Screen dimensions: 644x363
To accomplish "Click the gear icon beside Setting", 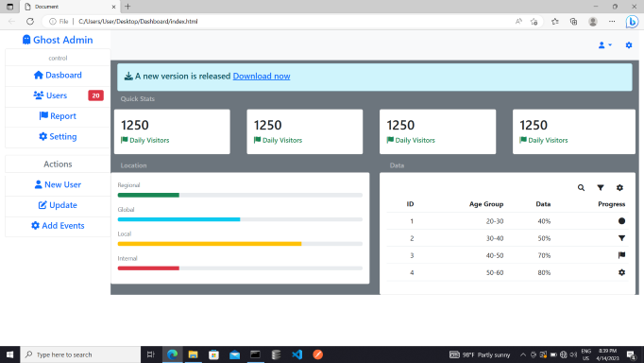I will 42,136.
